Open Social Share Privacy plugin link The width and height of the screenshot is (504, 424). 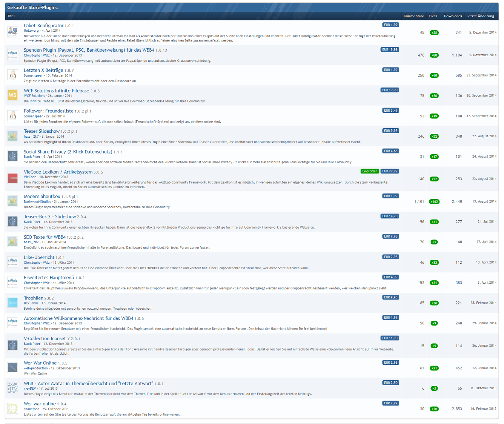coord(68,151)
